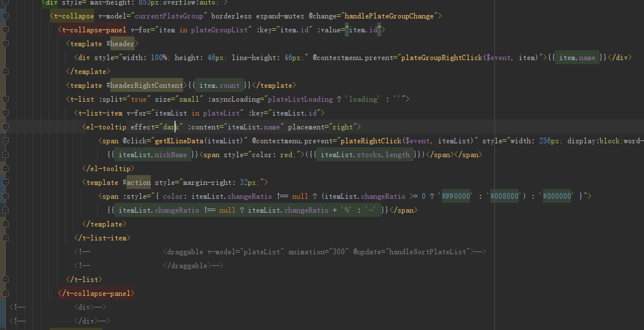Click the item.count interpolation
Image resolution: width=644 pixels, height=330 pixels.
tap(219, 86)
